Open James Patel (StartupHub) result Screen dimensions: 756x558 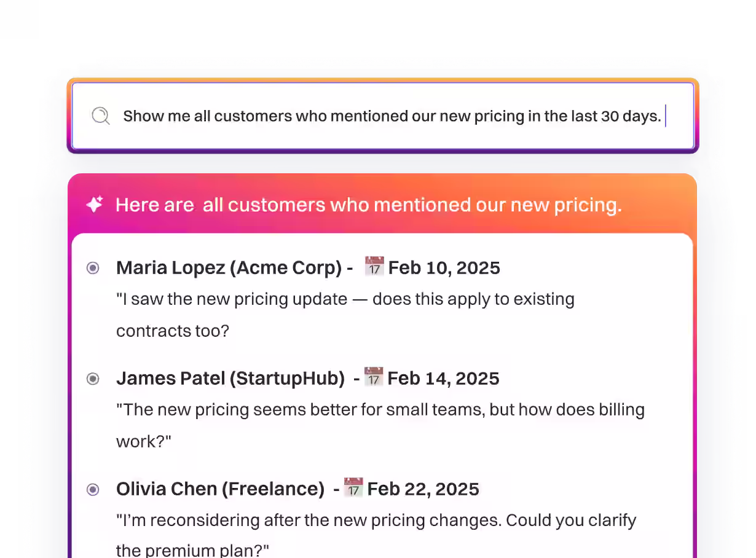point(230,379)
